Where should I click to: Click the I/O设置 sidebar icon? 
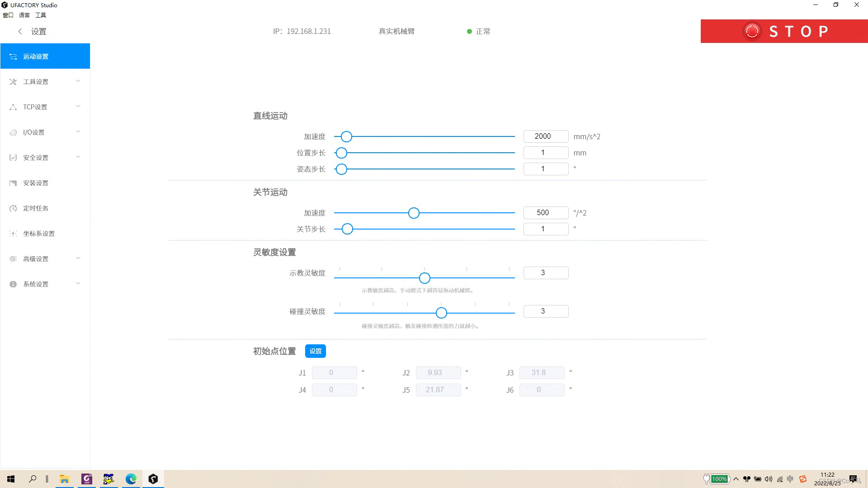[13, 132]
